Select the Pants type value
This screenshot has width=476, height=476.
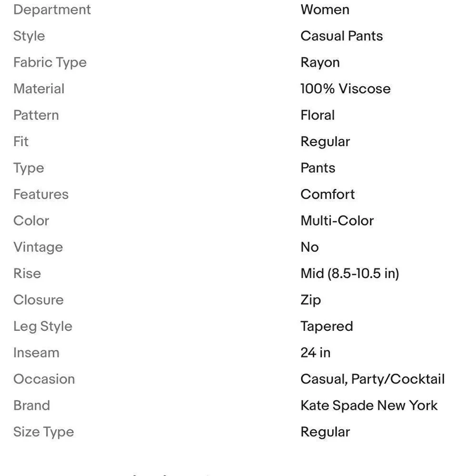318,168
